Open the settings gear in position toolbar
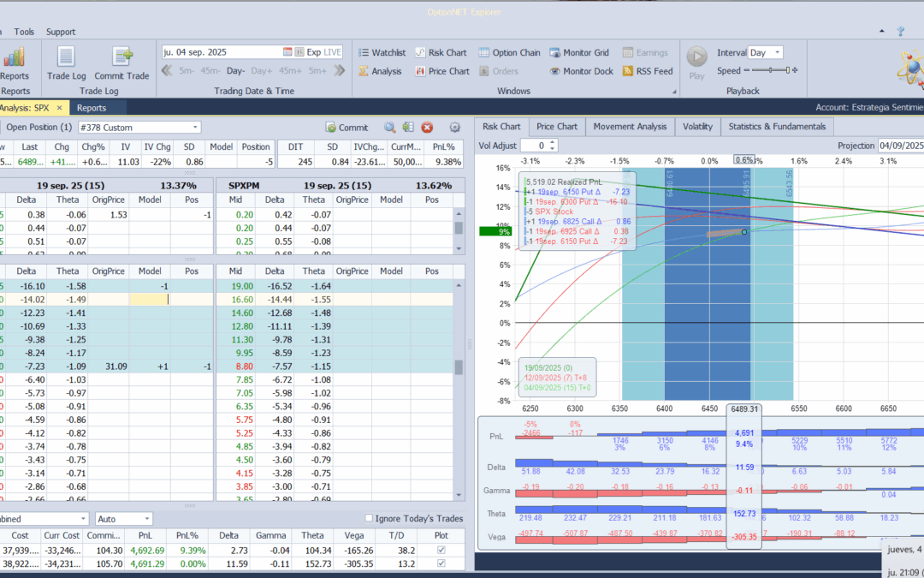 455,128
